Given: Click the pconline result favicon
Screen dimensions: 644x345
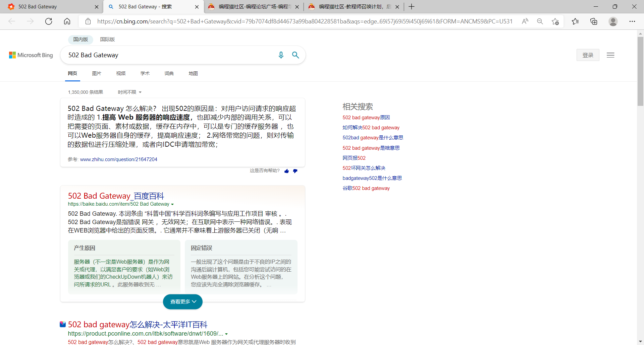Looking at the screenshot, I should [63, 324].
